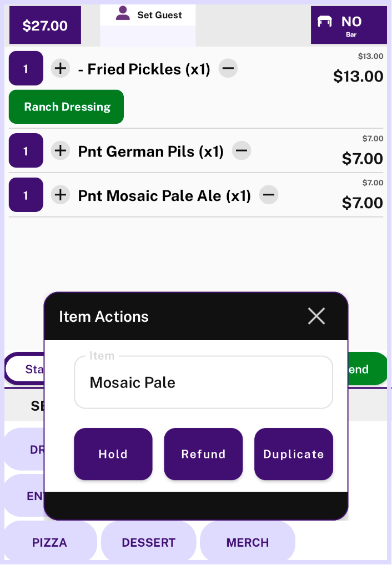The image size is (392, 565).
Task: Tap the $27.00 order total
Action: (x=45, y=26)
